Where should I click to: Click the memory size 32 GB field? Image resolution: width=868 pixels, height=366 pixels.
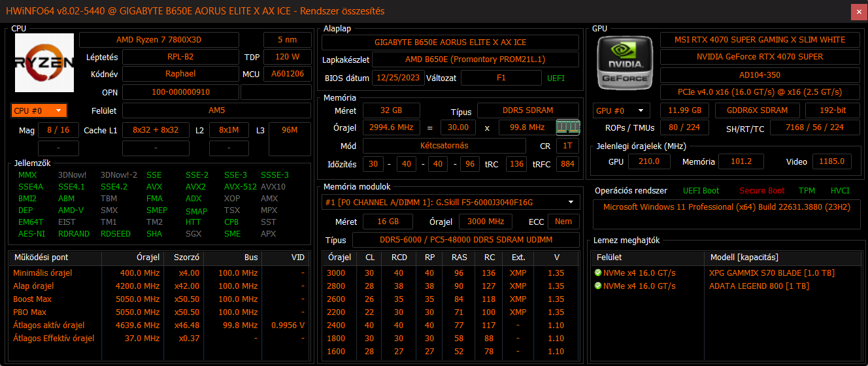392,110
